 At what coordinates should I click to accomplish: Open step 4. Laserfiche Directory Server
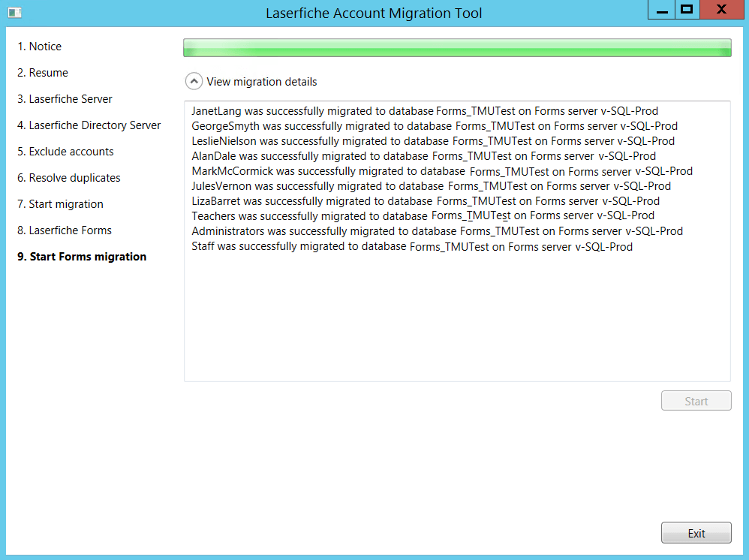(x=89, y=125)
